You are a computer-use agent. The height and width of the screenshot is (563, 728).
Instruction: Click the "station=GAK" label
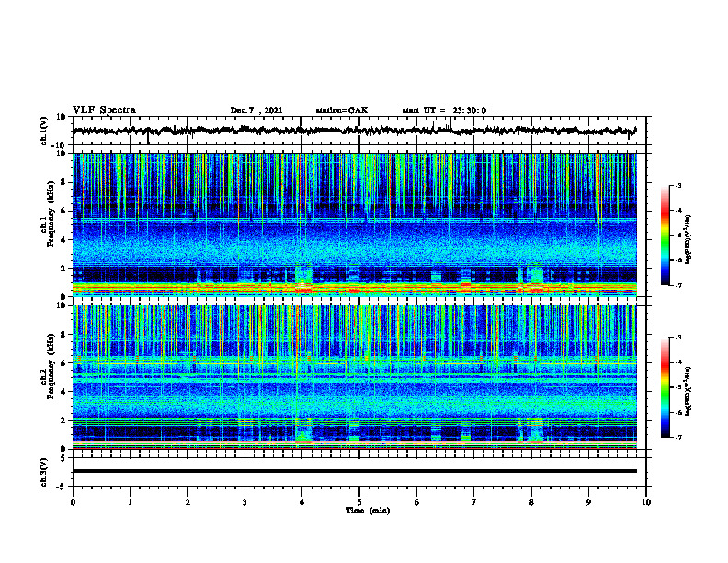342,110
